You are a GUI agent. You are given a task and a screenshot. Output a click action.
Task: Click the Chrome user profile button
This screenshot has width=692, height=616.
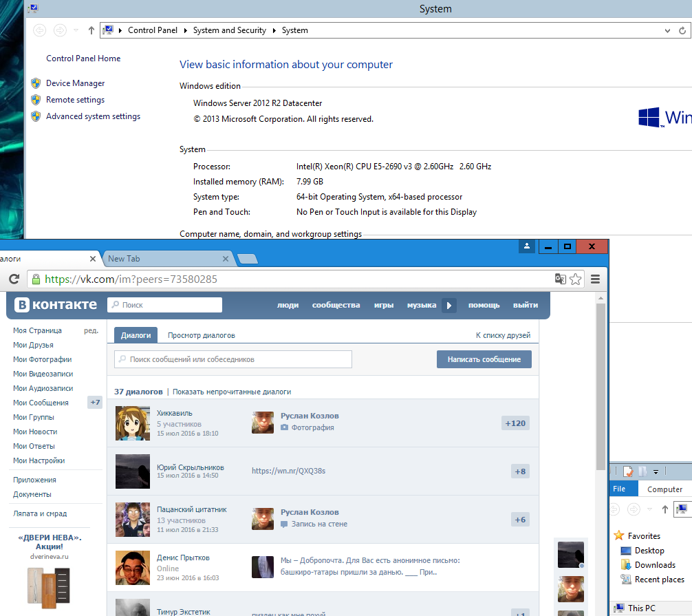click(526, 246)
